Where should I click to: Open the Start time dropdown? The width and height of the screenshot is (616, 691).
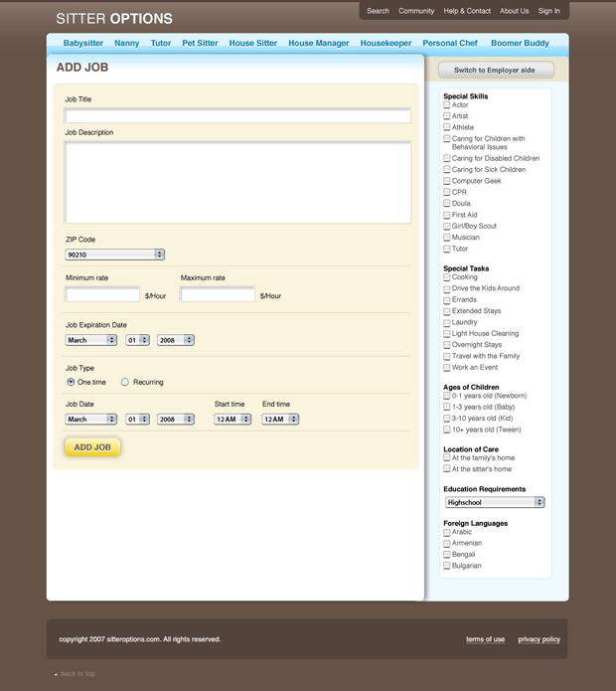(x=232, y=420)
